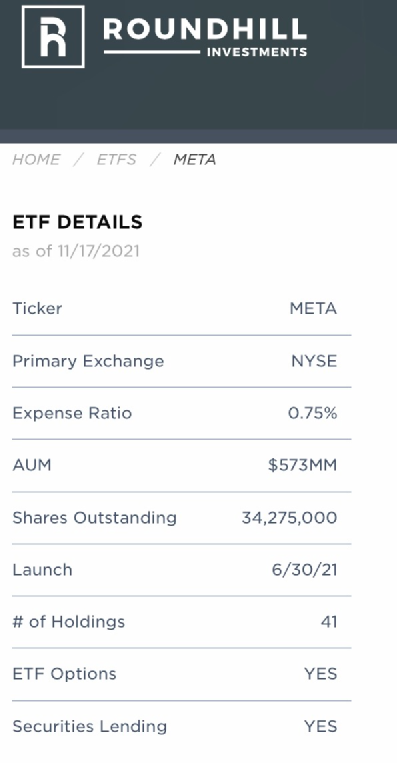
Task: Go to HOME in breadcrumb
Action: (36, 160)
